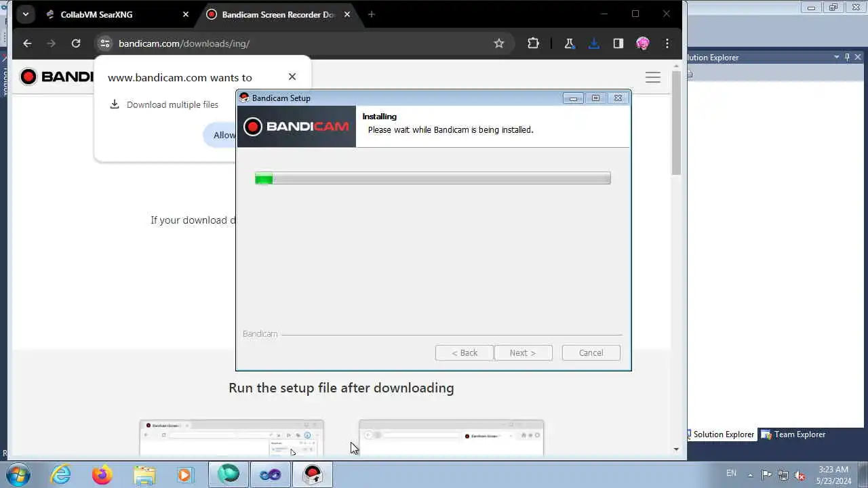Screen dimensions: 868x488
Task: Close the Solution Explorer panel
Action: [x=858, y=58]
